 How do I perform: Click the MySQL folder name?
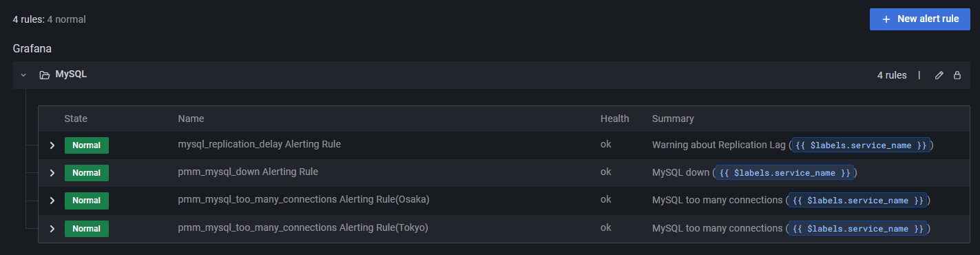tap(71, 74)
